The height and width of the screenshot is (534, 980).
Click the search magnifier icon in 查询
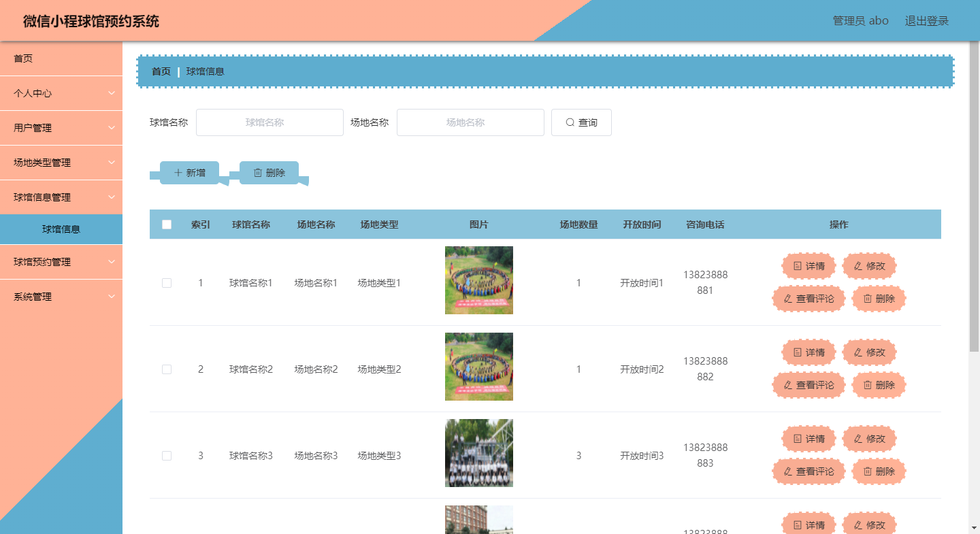tap(570, 122)
